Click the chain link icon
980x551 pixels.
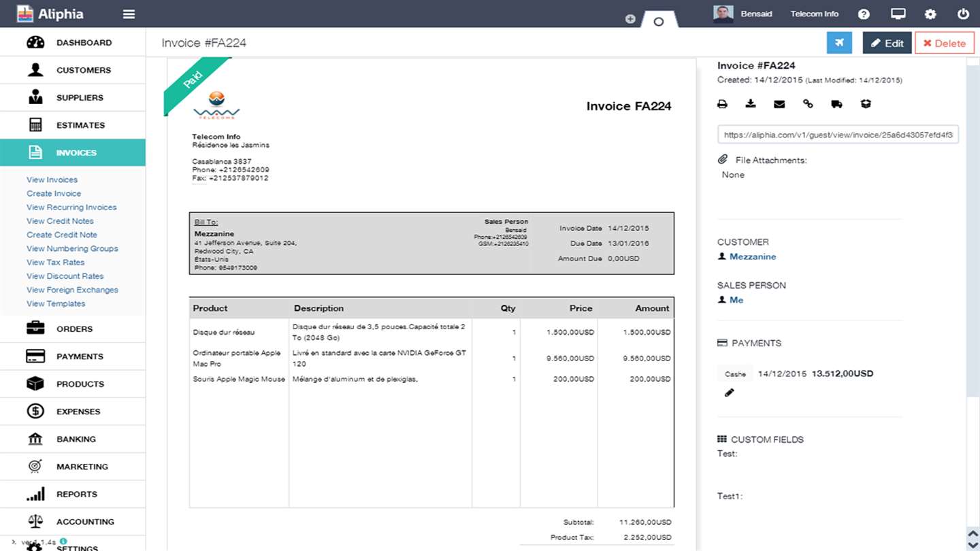808,104
